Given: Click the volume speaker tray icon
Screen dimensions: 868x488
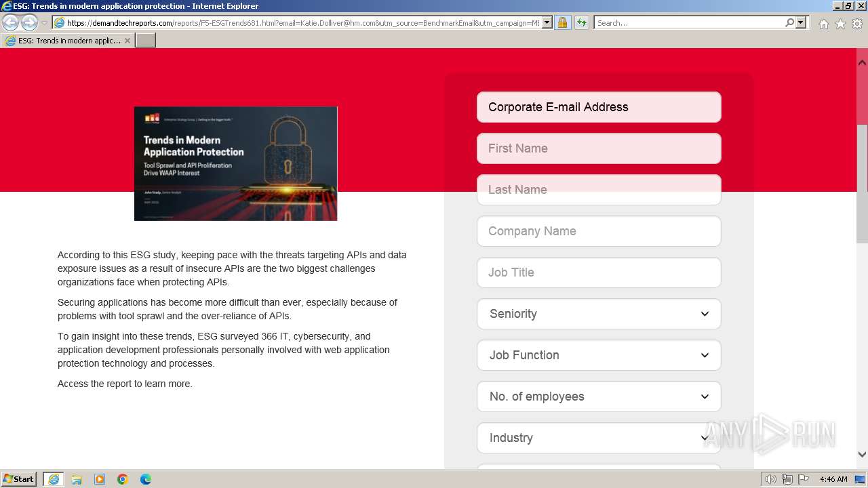Looking at the screenshot, I should [x=770, y=479].
